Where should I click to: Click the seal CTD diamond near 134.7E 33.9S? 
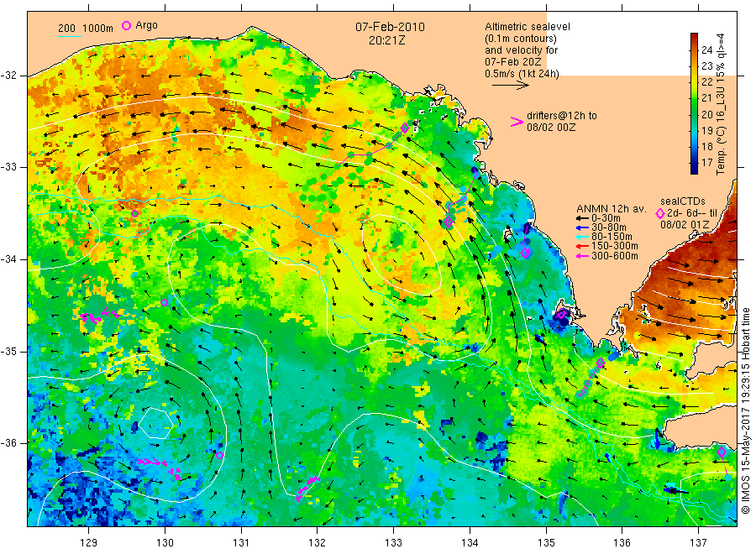(526, 253)
